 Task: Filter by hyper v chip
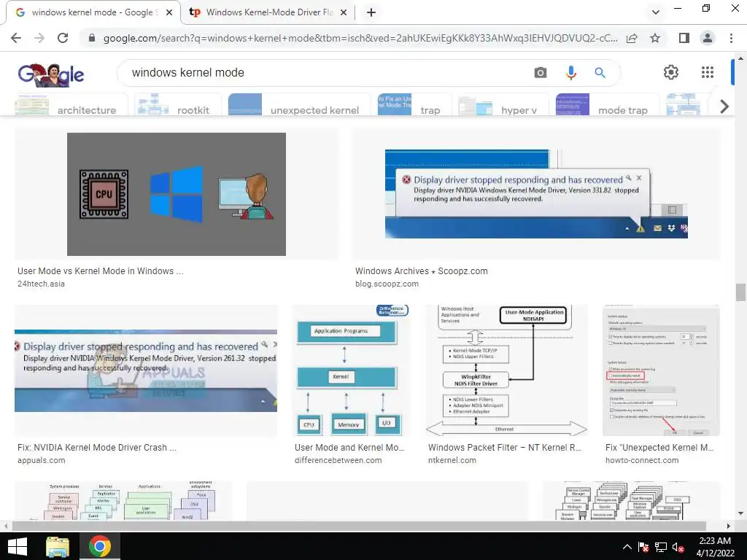[x=504, y=105]
